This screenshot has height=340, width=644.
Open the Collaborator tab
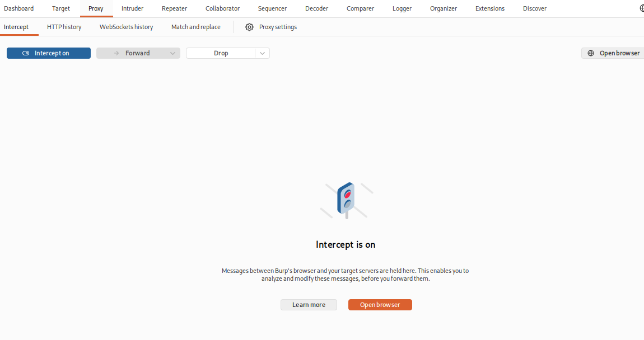coord(223,8)
